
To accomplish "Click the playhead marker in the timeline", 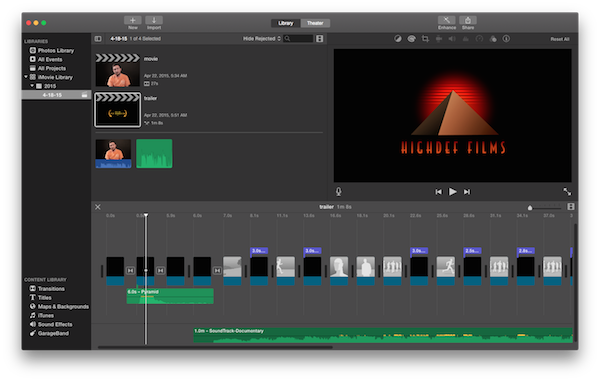I will [x=146, y=216].
